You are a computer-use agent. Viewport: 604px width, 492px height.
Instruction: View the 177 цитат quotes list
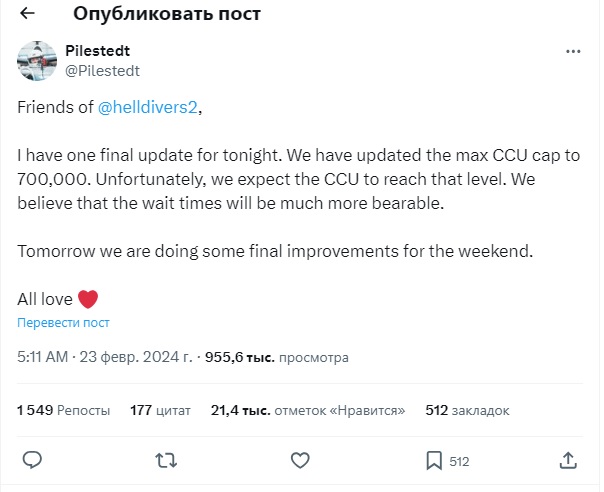pos(160,410)
